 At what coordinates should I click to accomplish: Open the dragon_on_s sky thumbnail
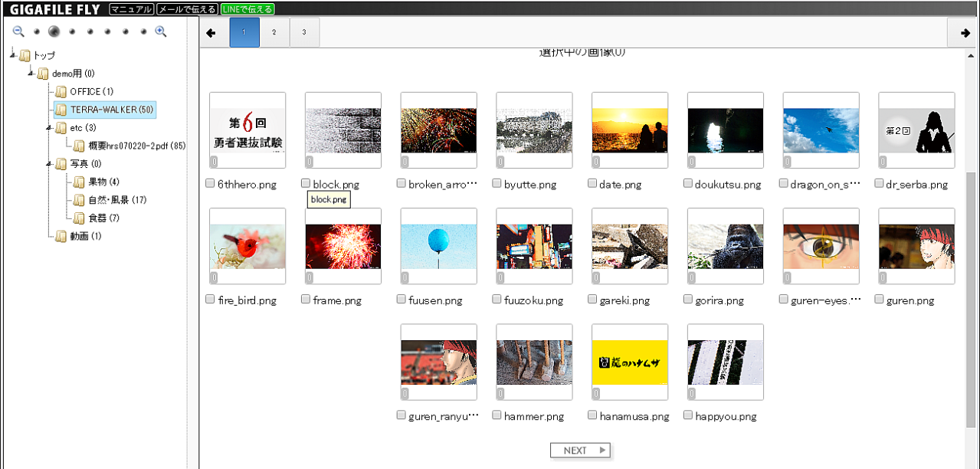click(821, 130)
